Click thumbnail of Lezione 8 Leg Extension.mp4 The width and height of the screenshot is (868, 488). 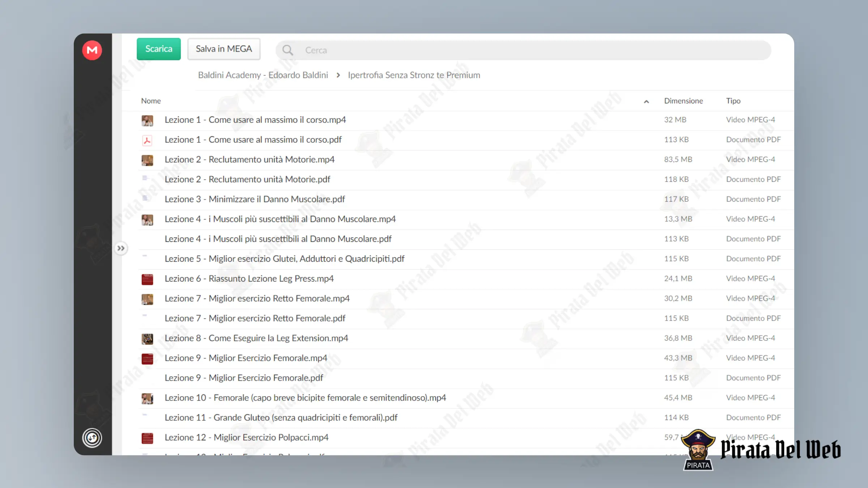click(x=147, y=339)
